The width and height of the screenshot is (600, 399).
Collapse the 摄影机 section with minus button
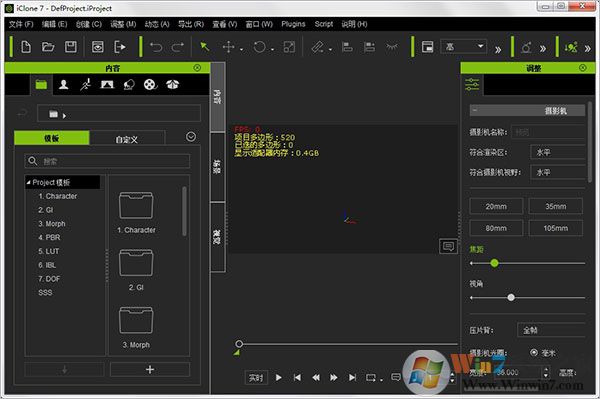pos(474,110)
